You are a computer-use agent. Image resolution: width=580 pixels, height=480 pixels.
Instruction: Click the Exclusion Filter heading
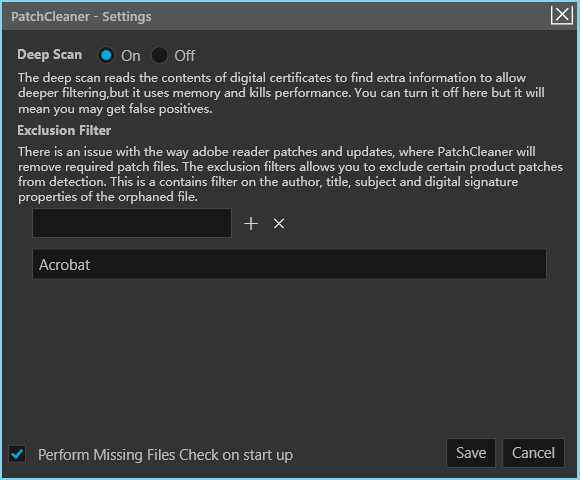point(64,130)
